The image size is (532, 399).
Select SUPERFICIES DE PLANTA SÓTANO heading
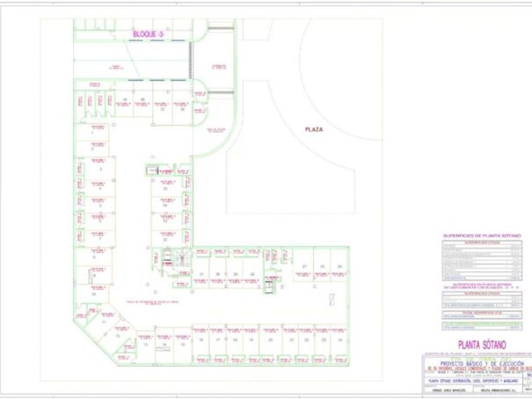point(482,236)
